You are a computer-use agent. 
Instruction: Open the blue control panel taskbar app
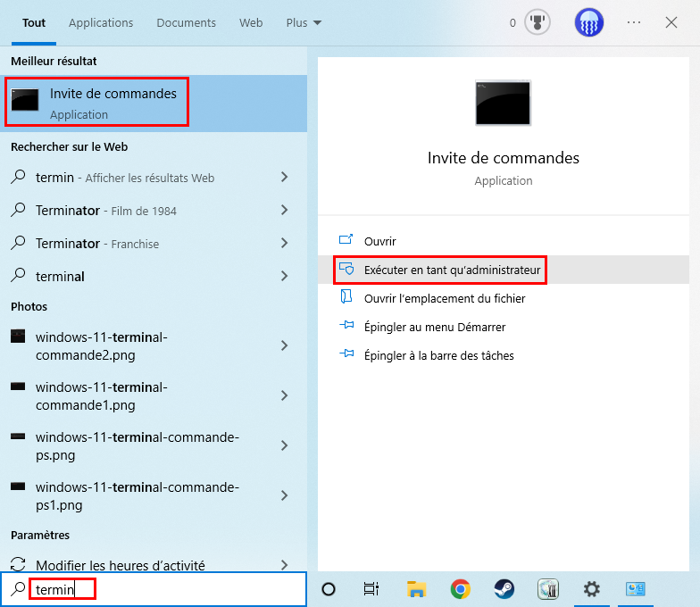click(636, 589)
